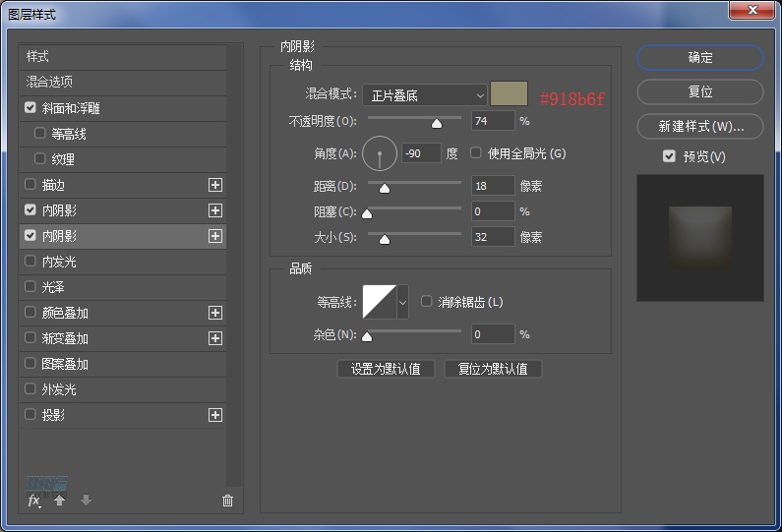Open the inner shadow color swatch
The image size is (782, 532).
click(510, 93)
